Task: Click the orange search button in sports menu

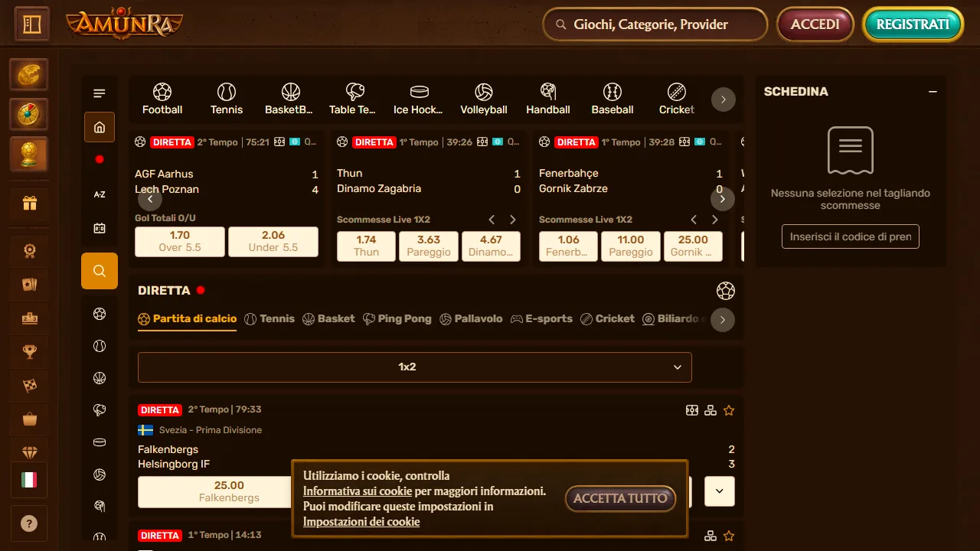Action: pyautogui.click(x=100, y=271)
